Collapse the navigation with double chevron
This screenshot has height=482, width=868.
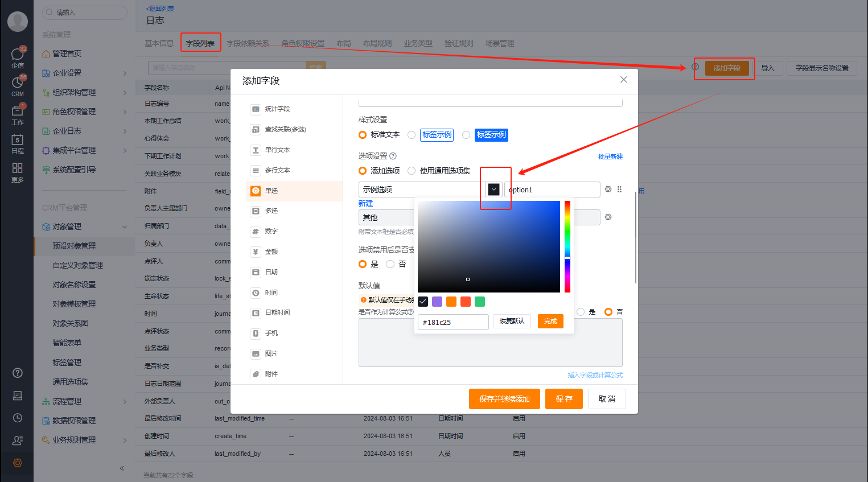click(x=122, y=468)
